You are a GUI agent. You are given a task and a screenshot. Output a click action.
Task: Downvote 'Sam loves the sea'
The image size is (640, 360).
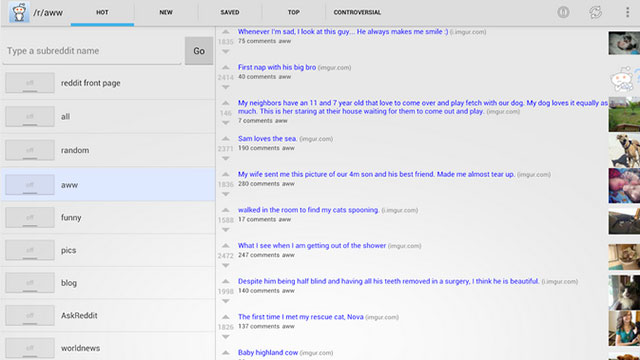[226, 158]
